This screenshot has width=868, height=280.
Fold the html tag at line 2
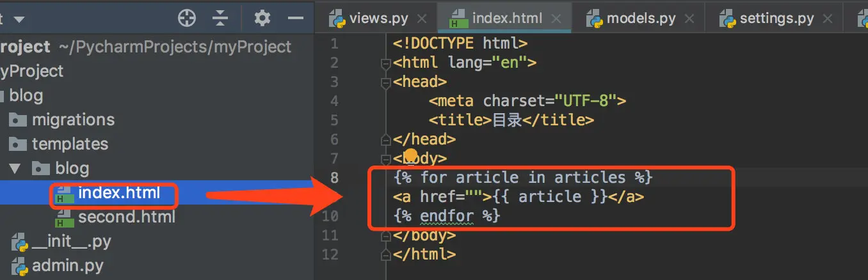[x=385, y=63]
